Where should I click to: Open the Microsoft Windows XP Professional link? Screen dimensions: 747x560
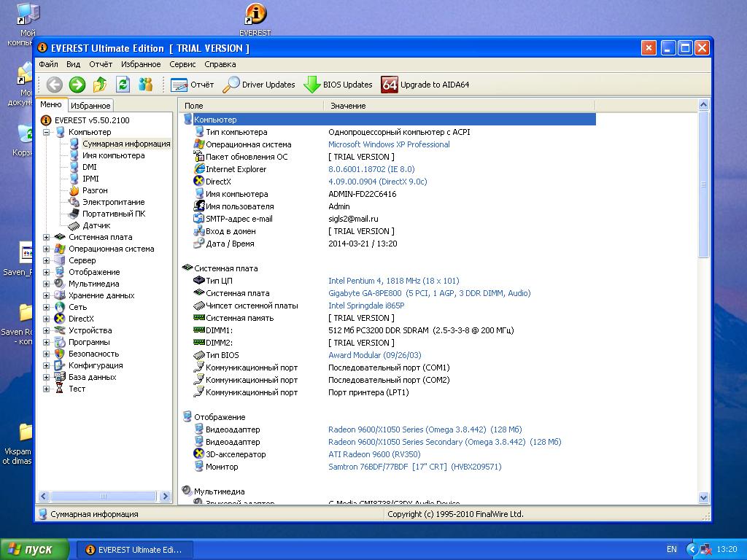(389, 144)
